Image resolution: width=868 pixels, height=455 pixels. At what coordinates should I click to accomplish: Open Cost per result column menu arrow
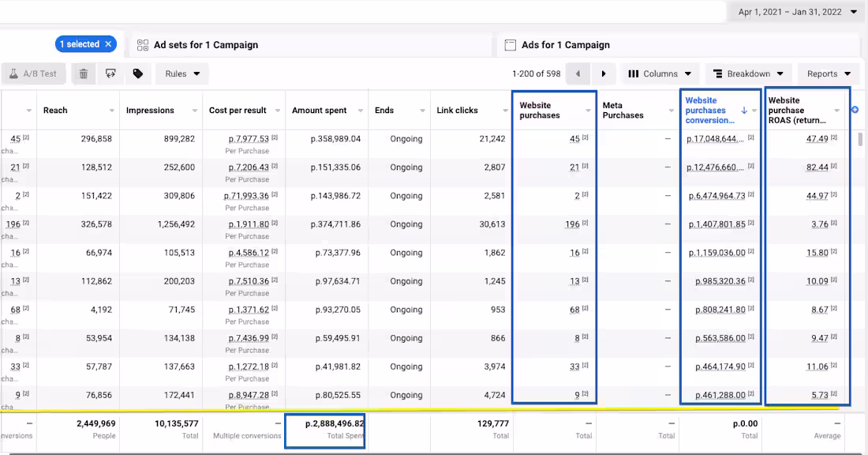[x=277, y=111]
